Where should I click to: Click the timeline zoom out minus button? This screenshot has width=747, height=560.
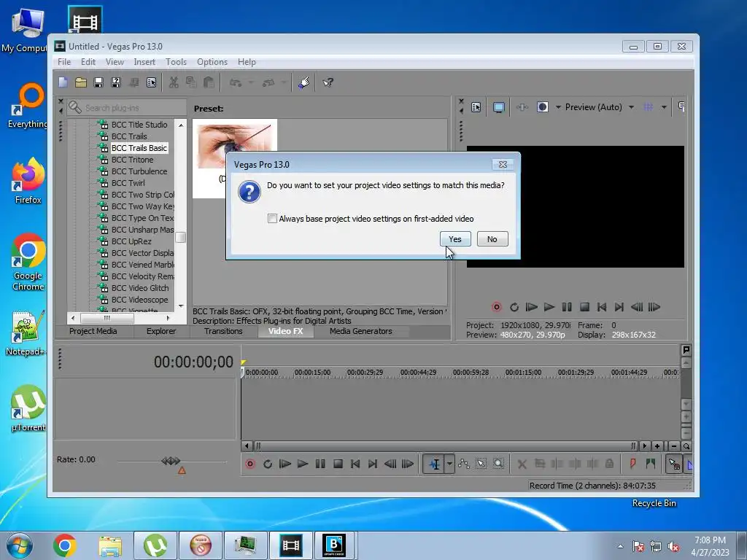tap(673, 446)
